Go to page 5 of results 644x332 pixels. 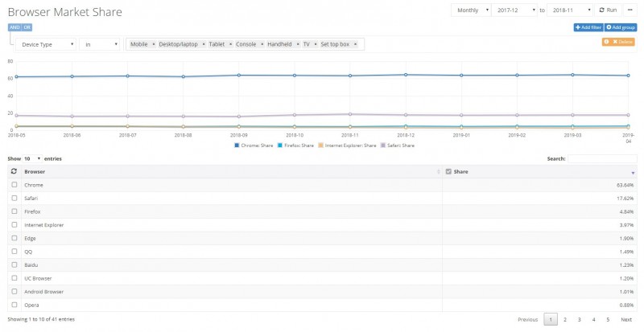coord(608,319)
